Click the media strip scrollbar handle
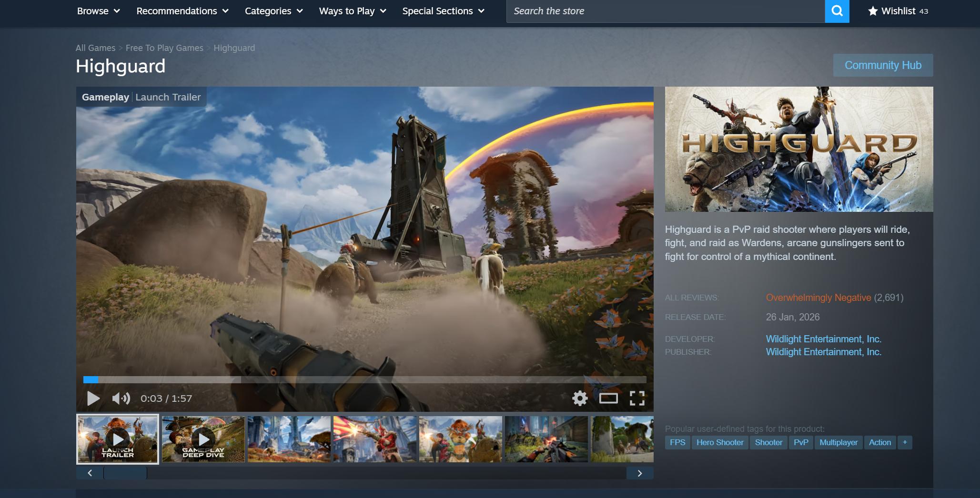The width and height of the screenshot is (980, 498). (125, 473)
